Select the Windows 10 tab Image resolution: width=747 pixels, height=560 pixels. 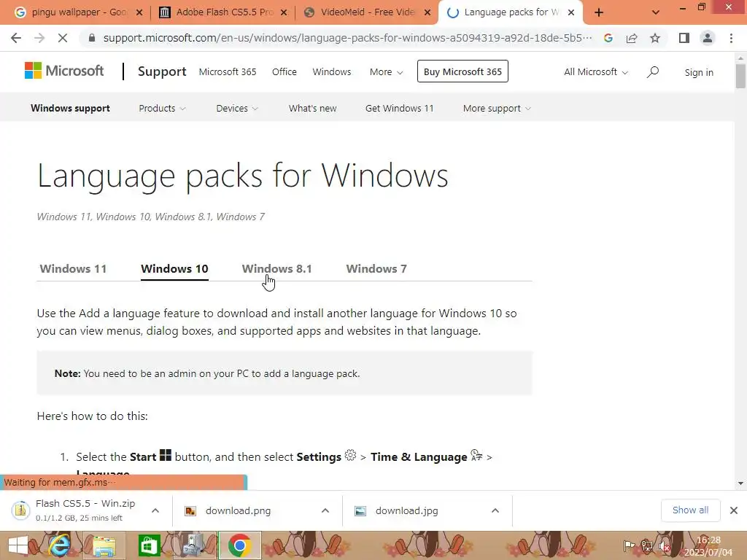pyautogui.click(x=174, y=268)
